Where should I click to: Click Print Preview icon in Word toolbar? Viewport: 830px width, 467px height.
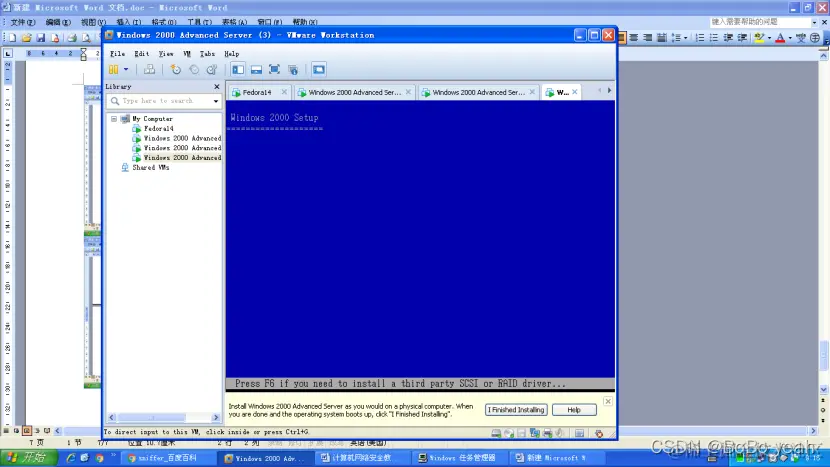pos(86,38)
